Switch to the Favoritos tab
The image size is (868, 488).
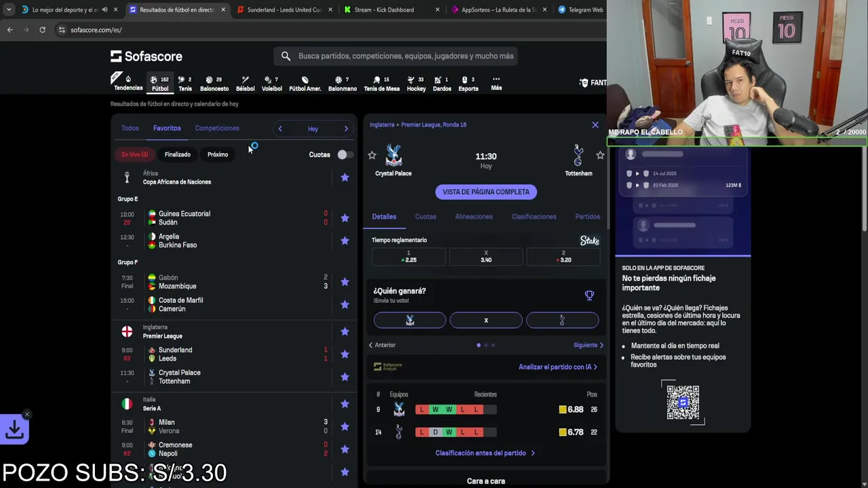pyautogui.click(x=167, y=128)
